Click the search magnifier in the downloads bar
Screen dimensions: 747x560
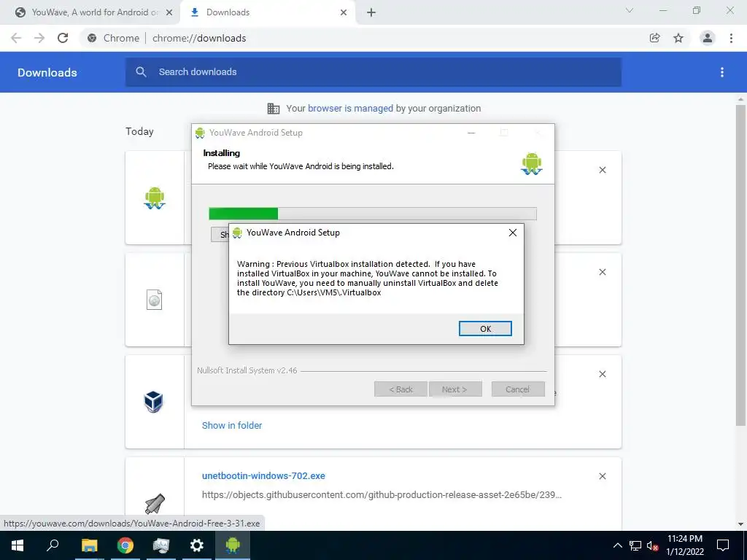141,72
